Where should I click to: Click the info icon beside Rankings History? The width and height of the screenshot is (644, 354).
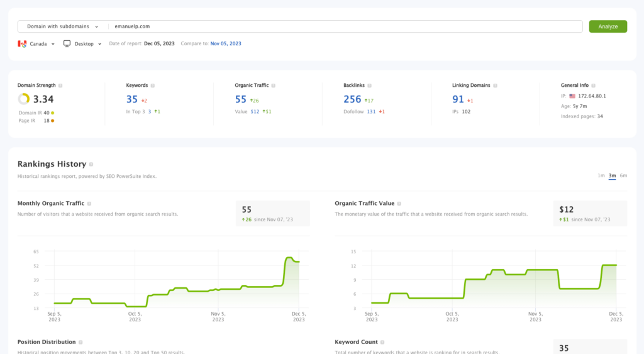[x=91, y=164]
